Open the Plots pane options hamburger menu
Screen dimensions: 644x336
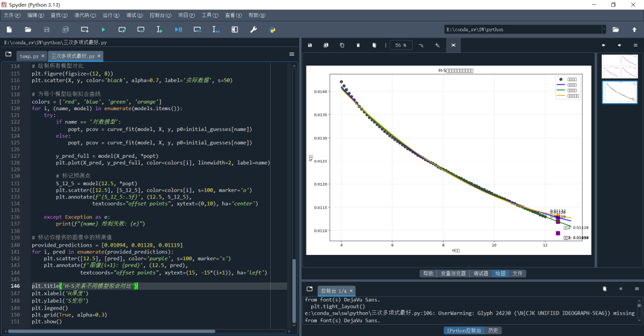click(x=636, y=45)
